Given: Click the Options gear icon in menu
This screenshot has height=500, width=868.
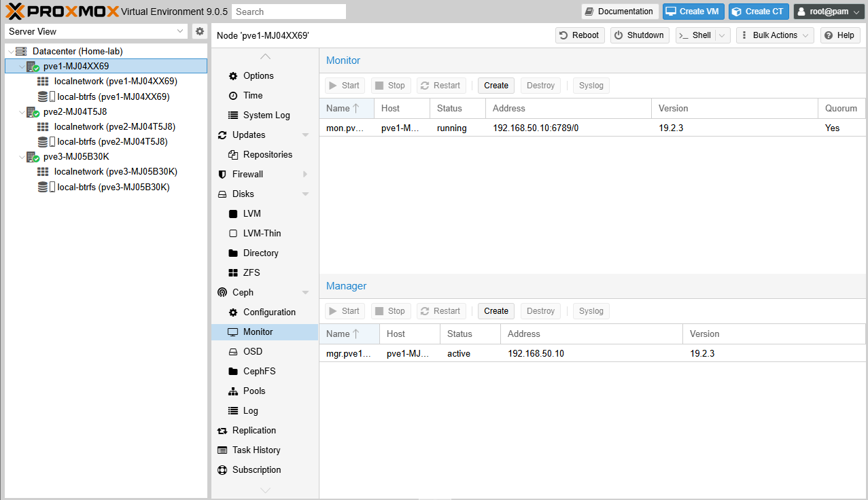Looking at the screenshot, I should tap(233, 76).
